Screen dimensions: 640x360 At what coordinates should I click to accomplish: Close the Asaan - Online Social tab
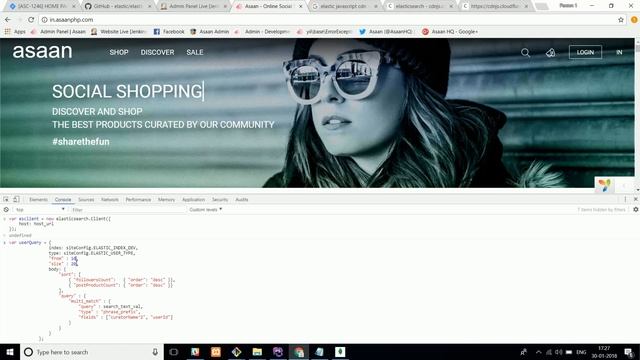(301, 7)
